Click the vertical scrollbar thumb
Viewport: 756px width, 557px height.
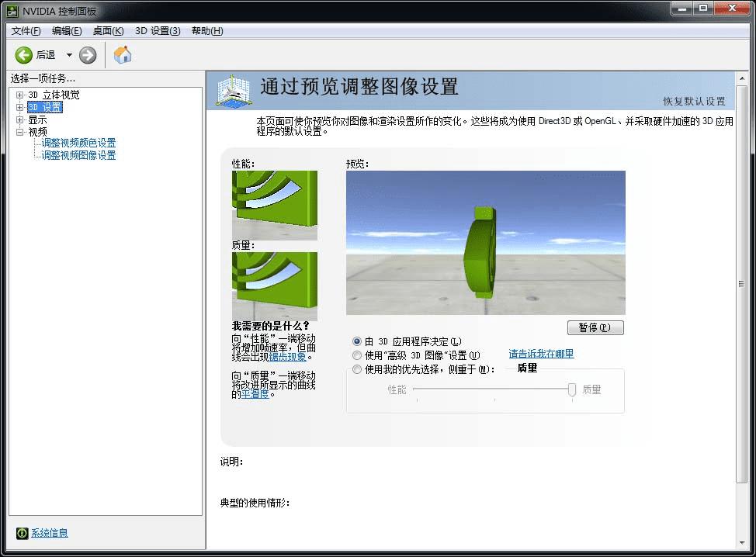[741, 284]
